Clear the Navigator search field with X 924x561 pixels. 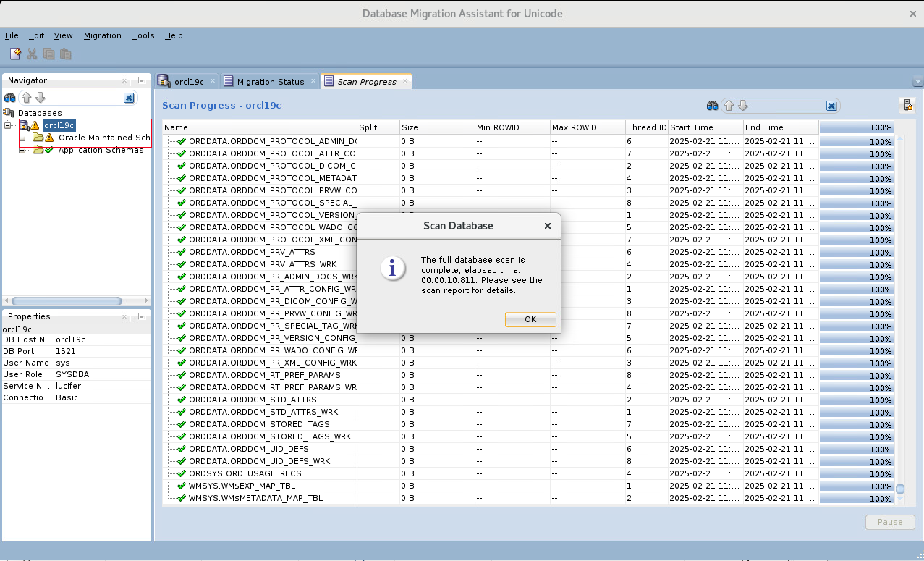pyautogui.click(x=129, y=98)
